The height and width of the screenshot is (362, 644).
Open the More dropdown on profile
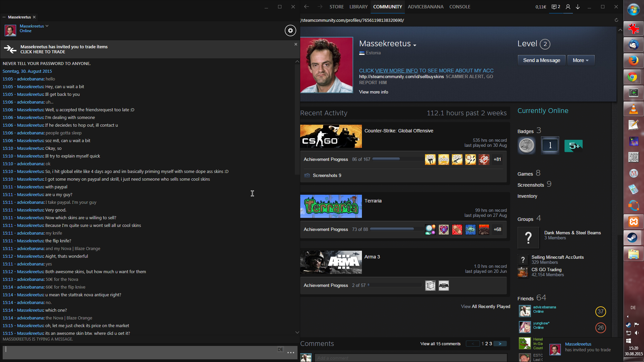[x=581, y=60]
